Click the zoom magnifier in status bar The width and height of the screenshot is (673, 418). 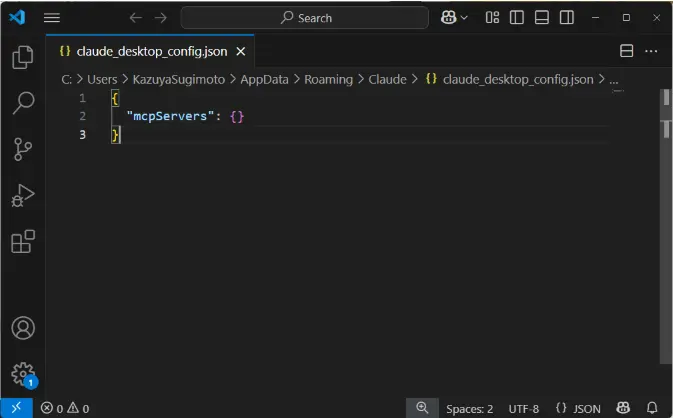(422, 408)
